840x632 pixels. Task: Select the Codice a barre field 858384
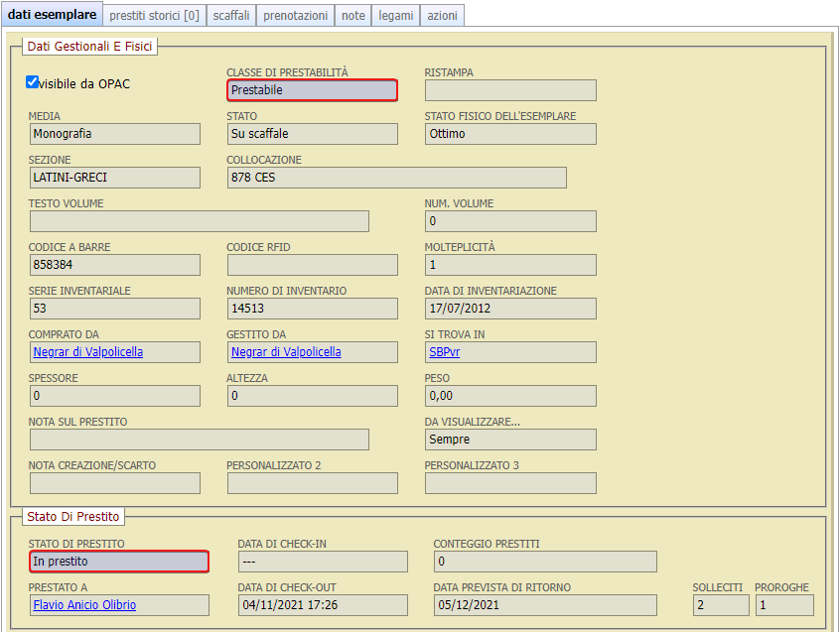(x=114, y=265)
